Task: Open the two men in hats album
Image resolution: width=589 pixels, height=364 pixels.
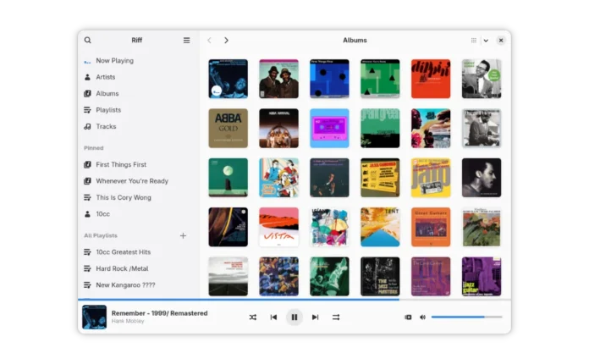Action: [278, 79]
